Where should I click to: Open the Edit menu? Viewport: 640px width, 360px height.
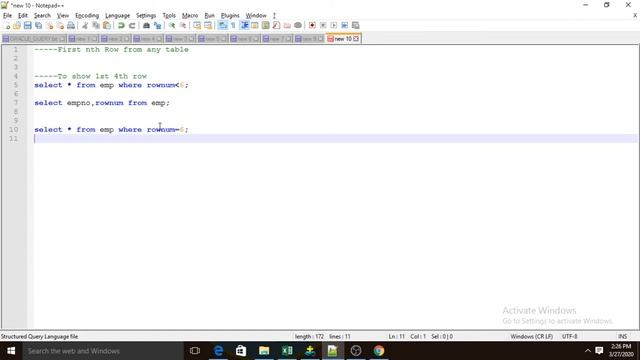[x=23, y=16]
